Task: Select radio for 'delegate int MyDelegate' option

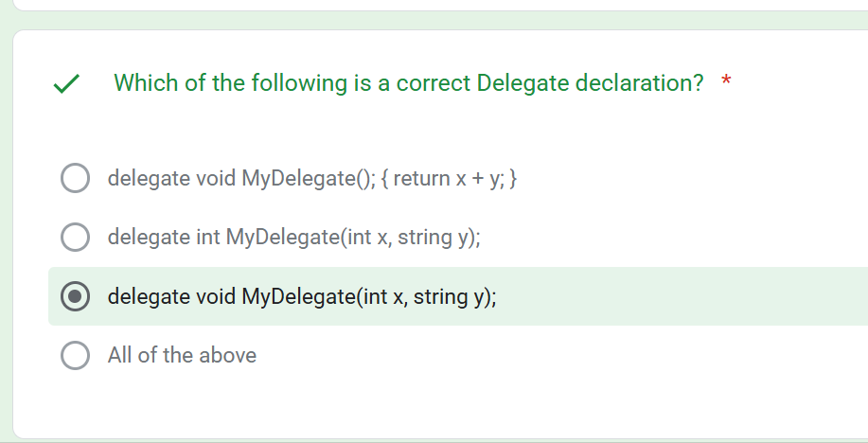Action: click(76, 237)
